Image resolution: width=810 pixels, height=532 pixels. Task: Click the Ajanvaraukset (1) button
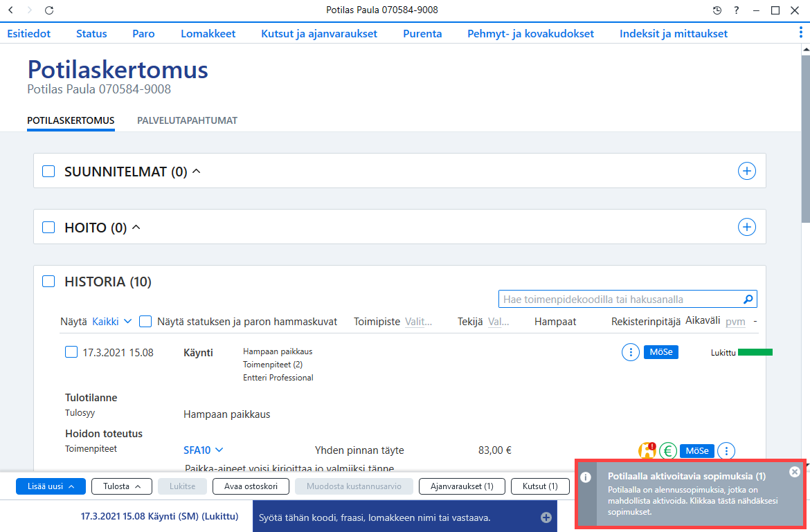click(x=462, y=486)
